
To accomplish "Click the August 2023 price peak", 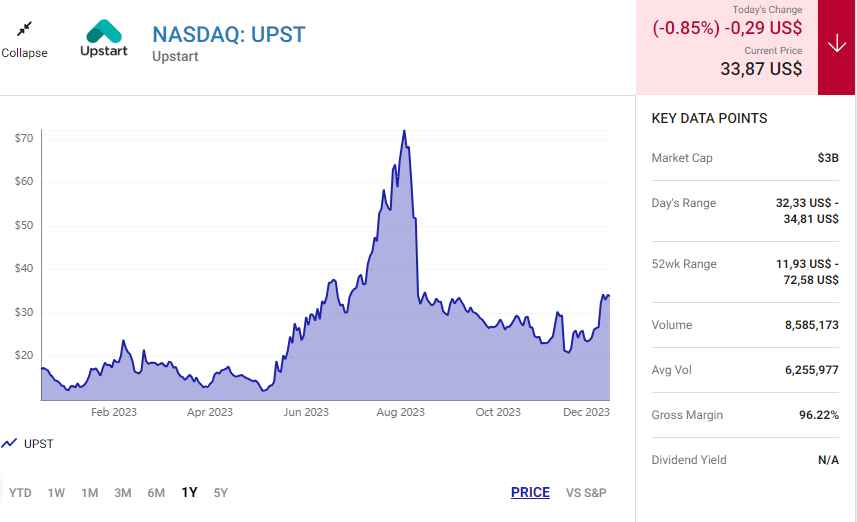I will coord(403,131).
